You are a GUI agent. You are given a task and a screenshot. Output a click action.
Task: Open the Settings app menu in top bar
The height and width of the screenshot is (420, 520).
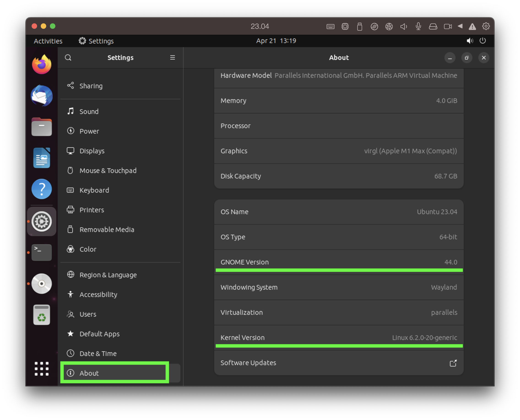[x=96, y=41]
